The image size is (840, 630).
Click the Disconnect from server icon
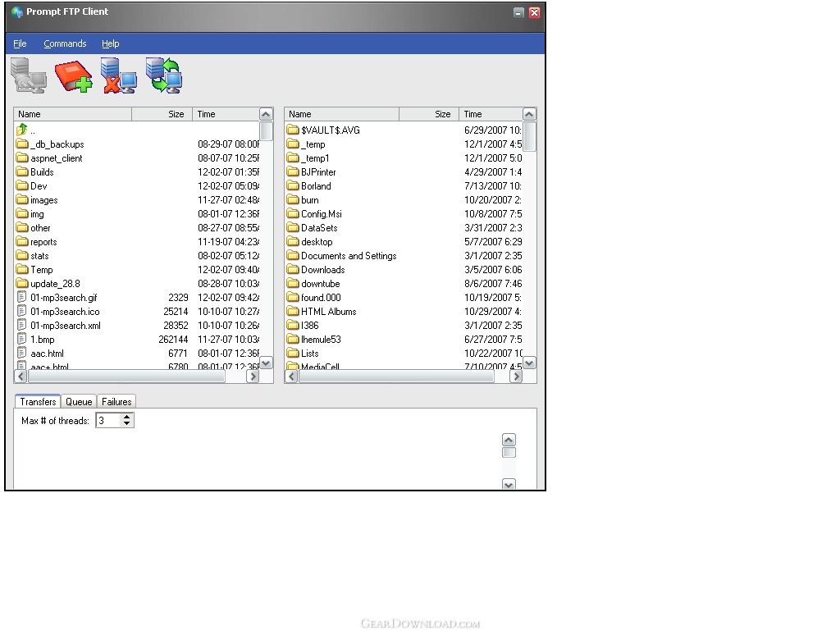[118, 75]
